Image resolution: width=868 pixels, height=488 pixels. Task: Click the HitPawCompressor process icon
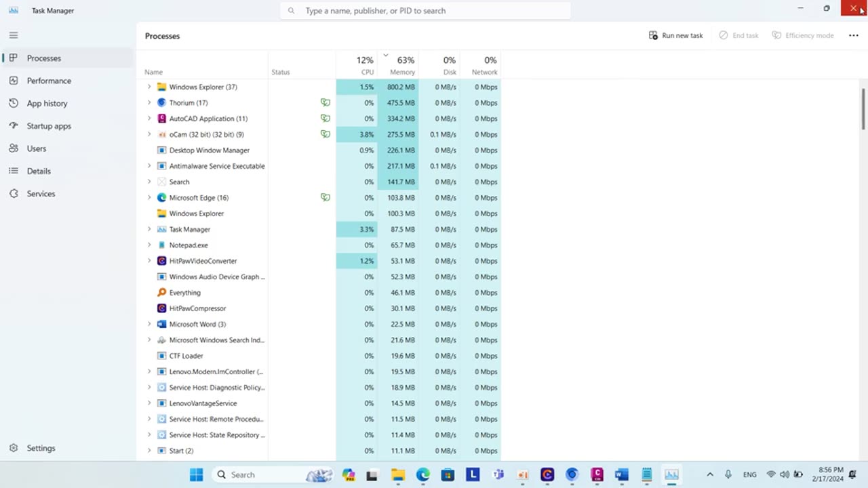point(161,308)
